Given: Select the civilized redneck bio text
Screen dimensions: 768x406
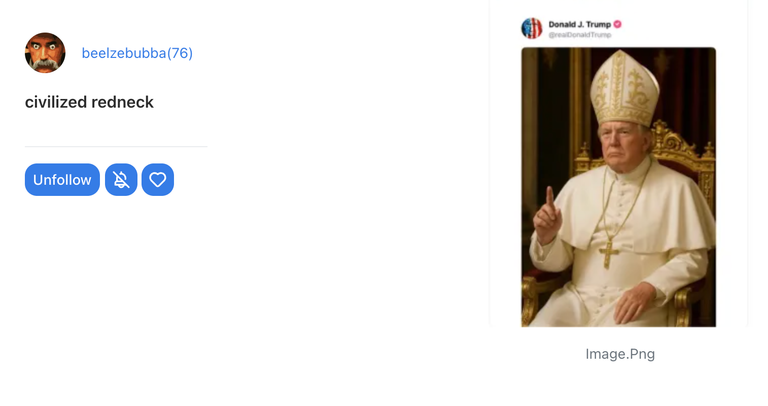Looking at the screenshot, I should [89, 102].
